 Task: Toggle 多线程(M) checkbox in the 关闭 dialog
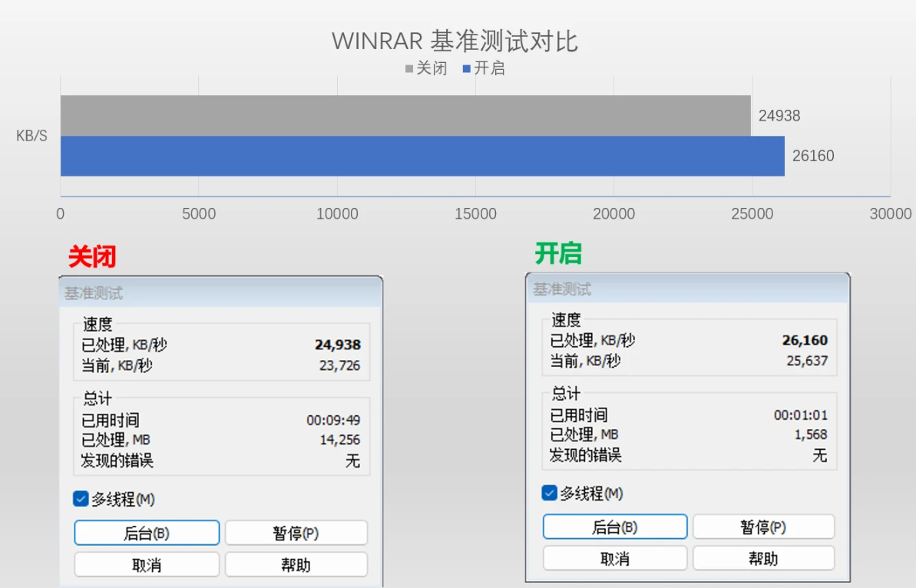(x=81, y=499)
